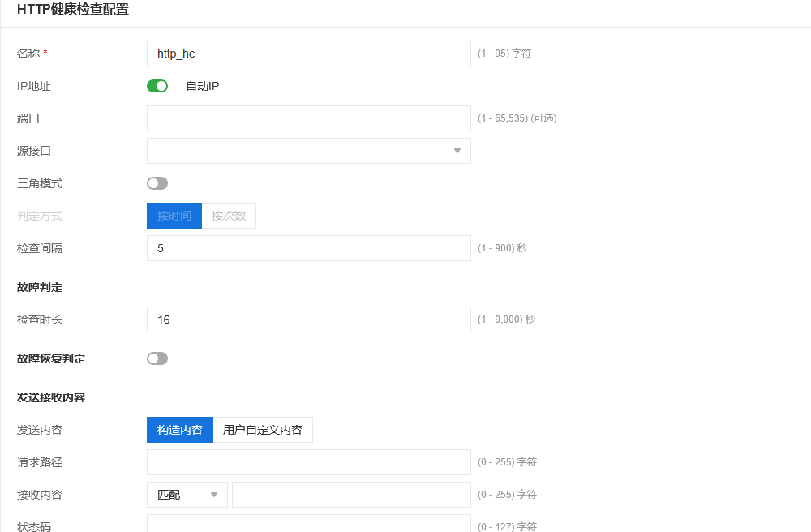Viewport: 811px width, 532px height.
Task: Click the 检查时长 field showing 16
Action: coord(308,320)
